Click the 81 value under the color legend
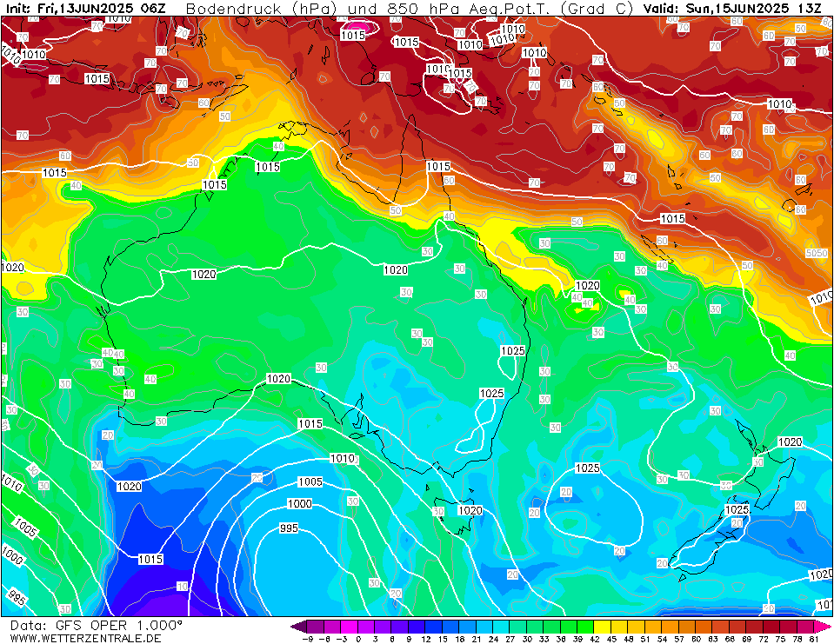 click(813, 639)
